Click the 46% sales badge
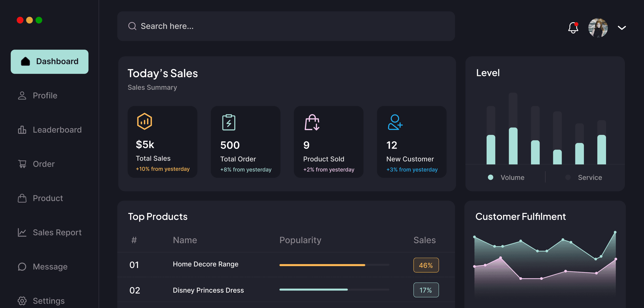 [x=426, y=265]
